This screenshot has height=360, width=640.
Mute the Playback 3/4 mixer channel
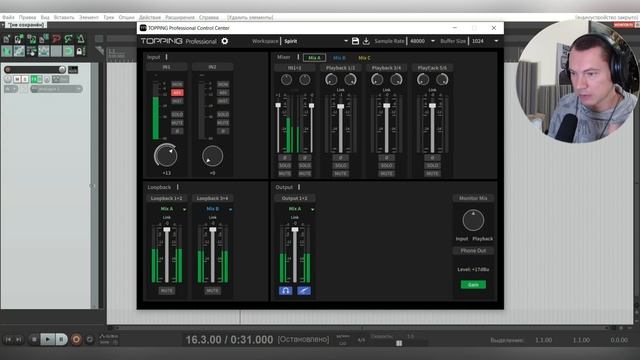pos(386,173)
